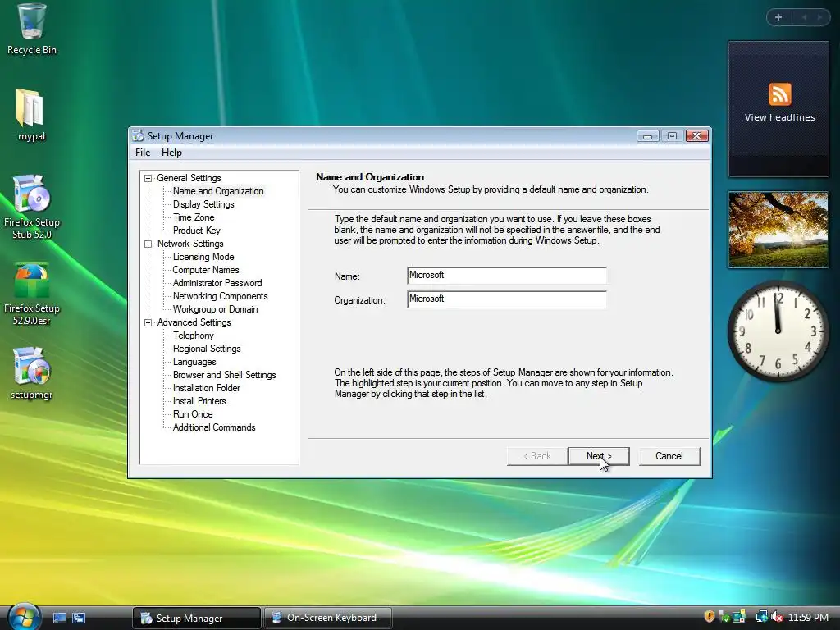Image resolution: width=840 pixels, height=630 pixels.
Task: Click the Cancel button
Action: (669, 456)
